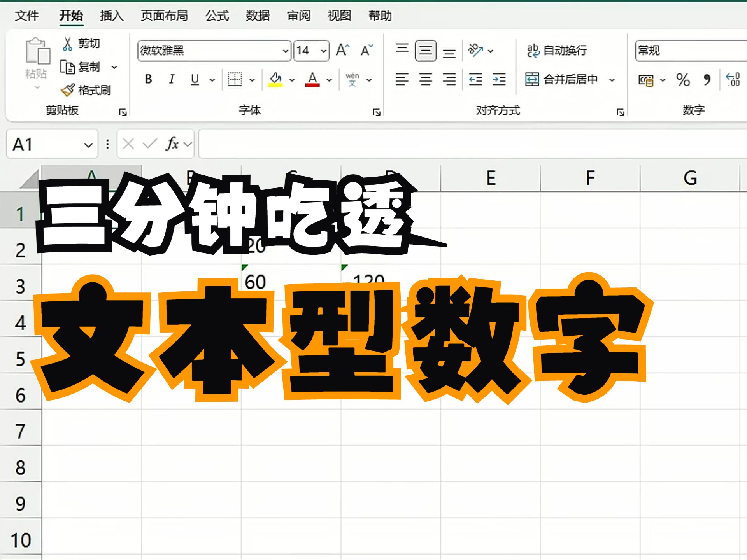Click the Cut (剪切) scissors icon

coord(67,44)
